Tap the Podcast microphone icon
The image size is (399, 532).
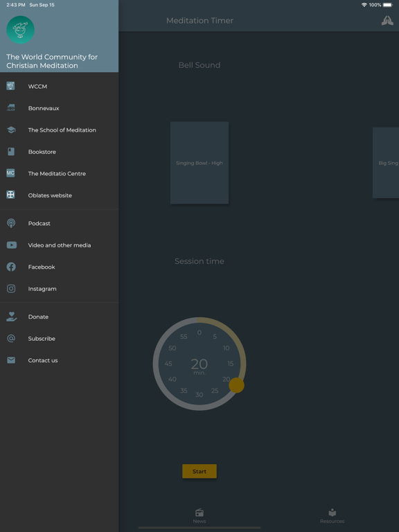(11, 223)
